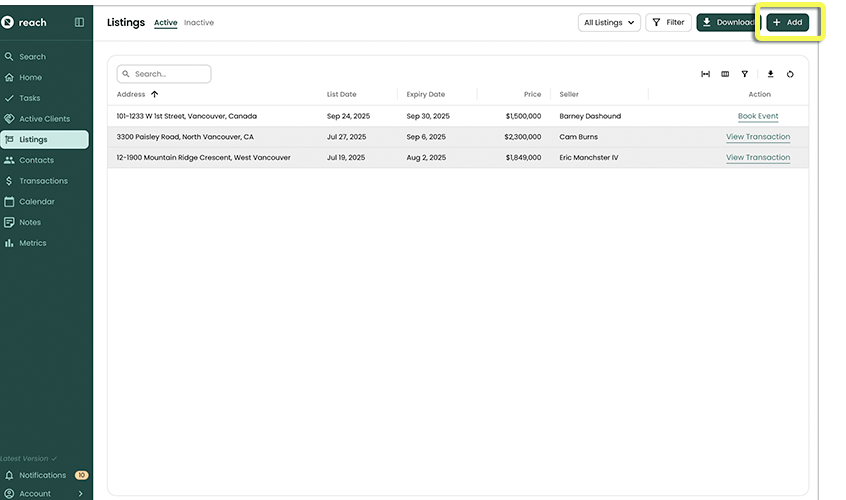This screenshot has width=846, height=500.
Task: Click the listings Search input field
Action: pos(165,74)
